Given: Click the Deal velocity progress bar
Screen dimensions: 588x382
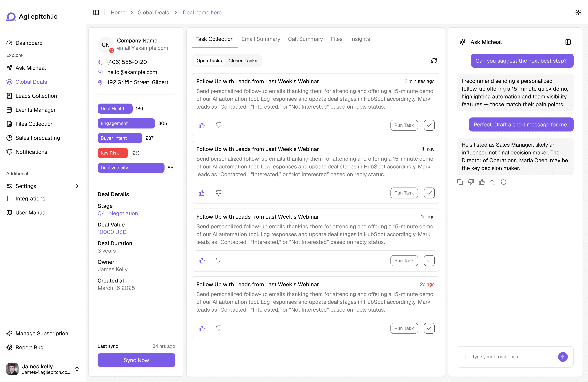Looking at the screenshot, I should click(x=131, y=168).
